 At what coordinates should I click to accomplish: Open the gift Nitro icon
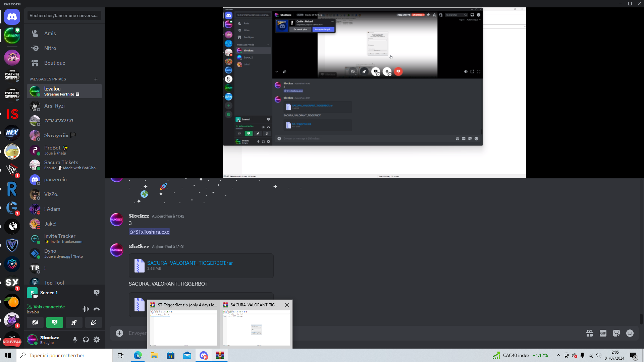(x=590, y=333)
